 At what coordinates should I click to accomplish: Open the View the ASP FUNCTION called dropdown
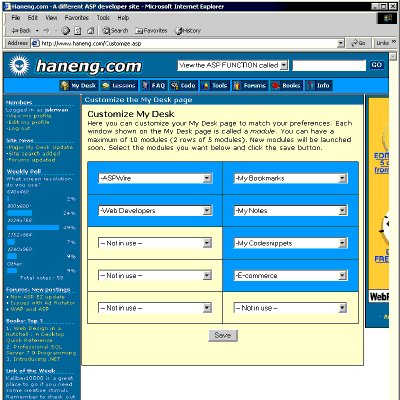(x=233, y=65)
